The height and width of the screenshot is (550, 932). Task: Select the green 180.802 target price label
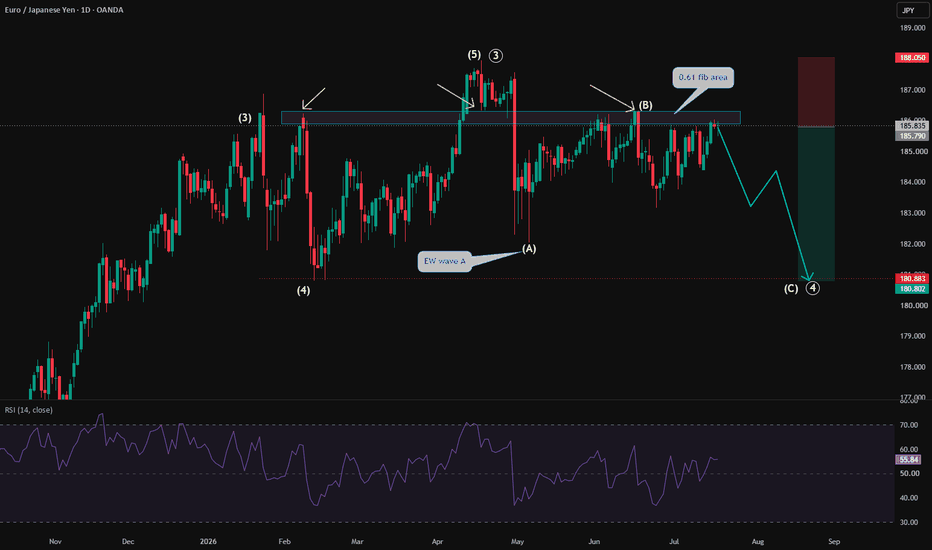[912, 289]
